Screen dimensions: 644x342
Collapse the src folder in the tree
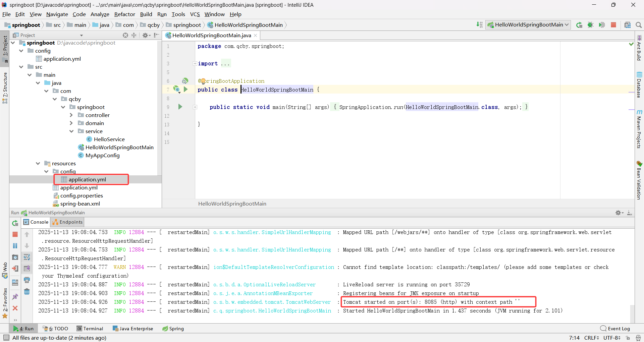tap(21, 67)
